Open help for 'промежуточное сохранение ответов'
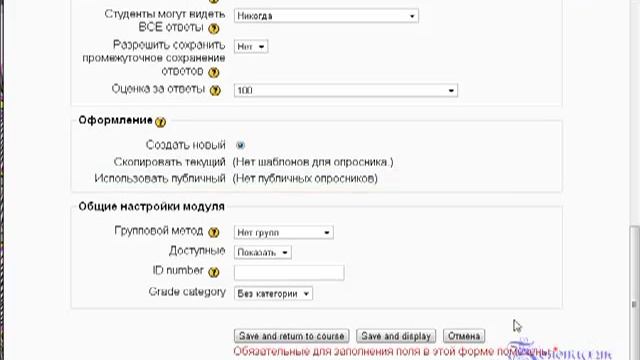 coord(213,73)
